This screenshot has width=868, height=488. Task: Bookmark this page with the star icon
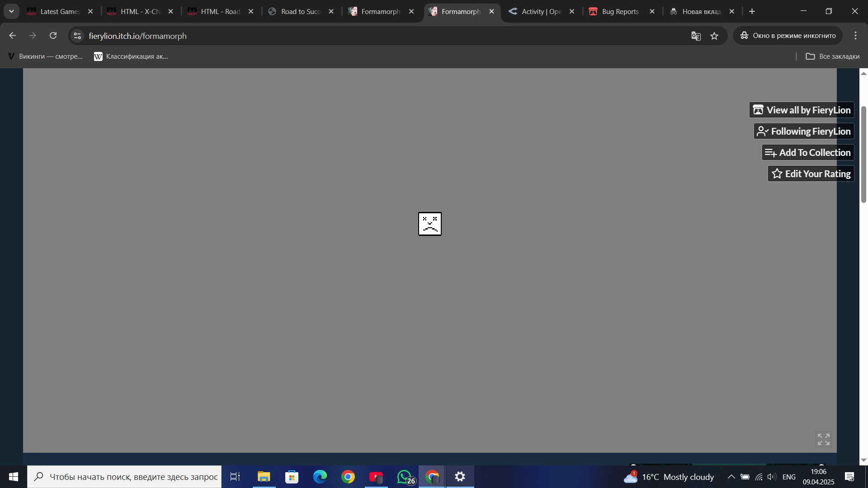pyautogui.click(x=714, y=36)
